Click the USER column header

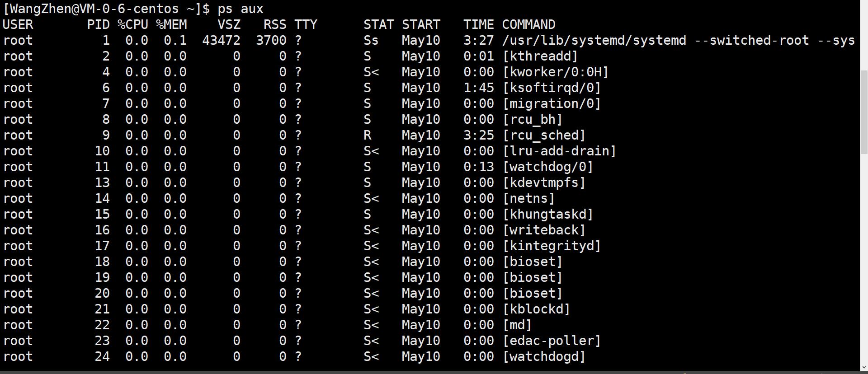pos(18,24)
